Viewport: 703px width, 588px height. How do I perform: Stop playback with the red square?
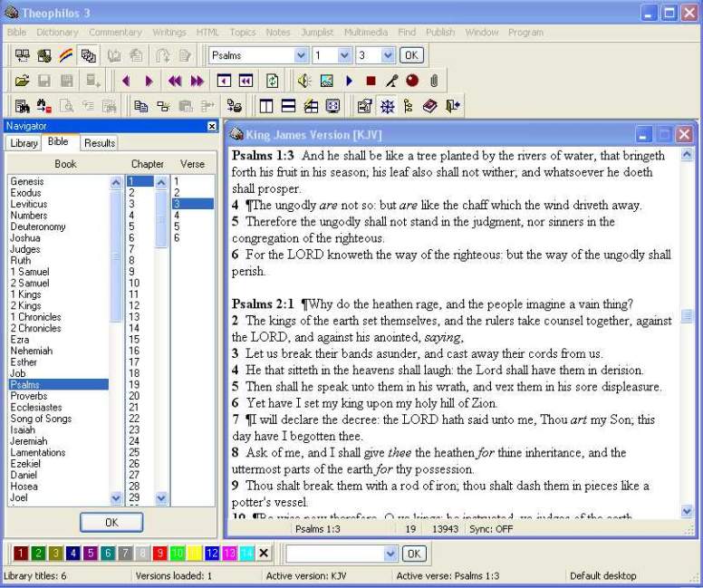click(371, 81)
